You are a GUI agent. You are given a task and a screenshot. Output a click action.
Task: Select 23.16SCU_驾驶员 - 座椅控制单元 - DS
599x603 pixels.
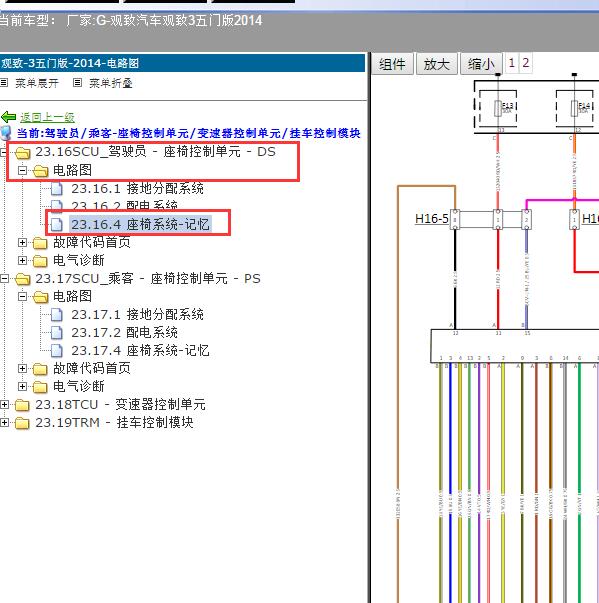[155, 152]
